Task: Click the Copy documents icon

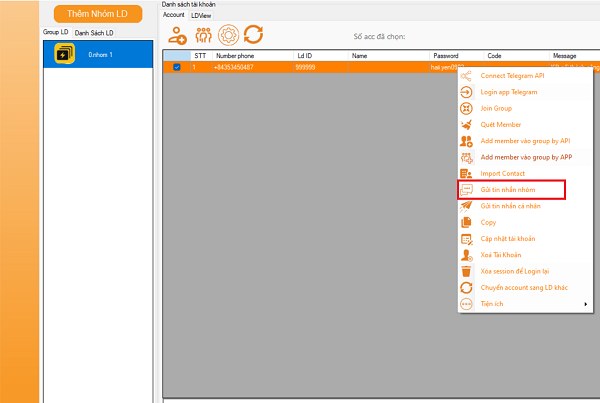Action: (x=466, y=222)
